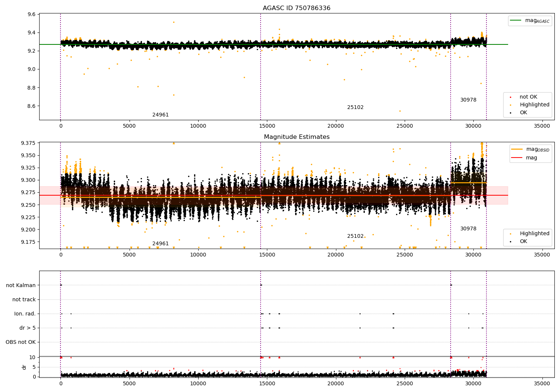Click the '9.250' y-axis tick label

[x=28, y=205]
